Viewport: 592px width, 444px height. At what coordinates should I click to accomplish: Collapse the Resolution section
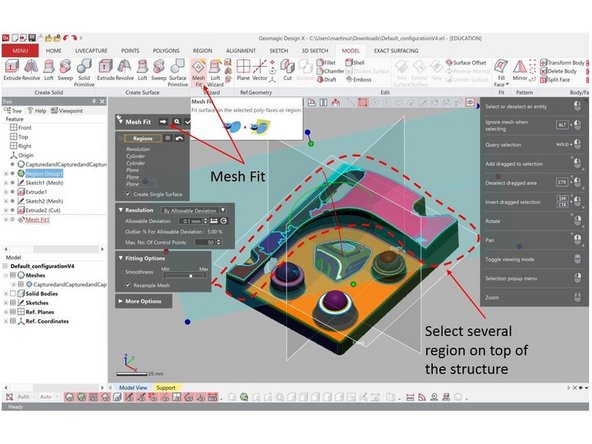[x=121, y=210]
